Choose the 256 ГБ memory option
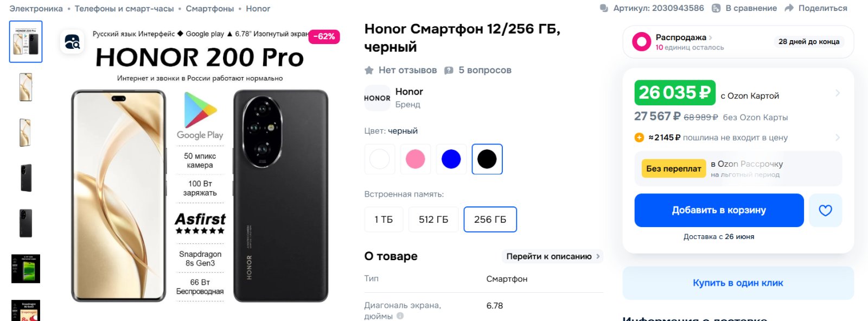This screenshot has height=321, width=868. 490,219
